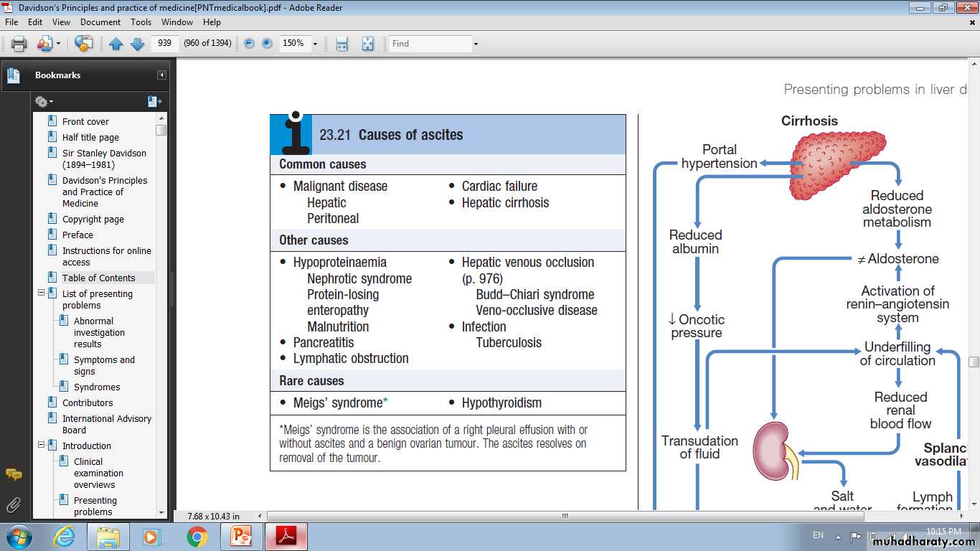The height and width of the screenshot is (551, 980).
Task: Open the Comments panel icon in sidebar
Action: [x=13, y=475]
